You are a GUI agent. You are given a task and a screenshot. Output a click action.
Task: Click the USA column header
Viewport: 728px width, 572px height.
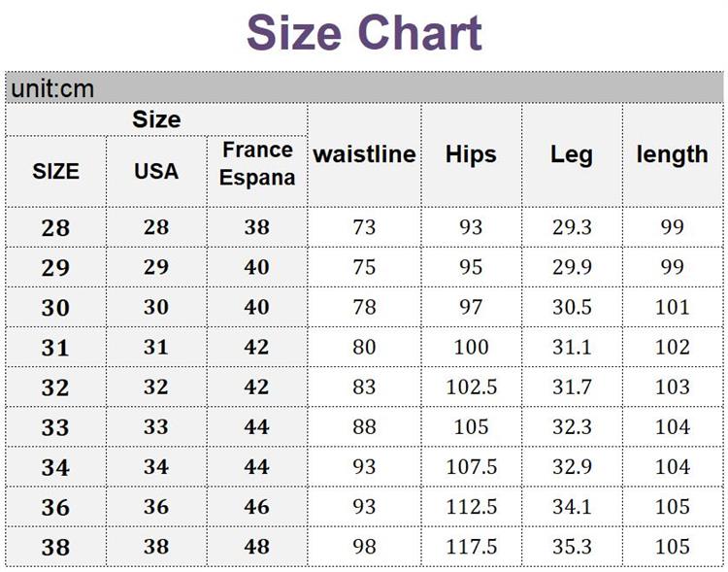tap(156, 172)
